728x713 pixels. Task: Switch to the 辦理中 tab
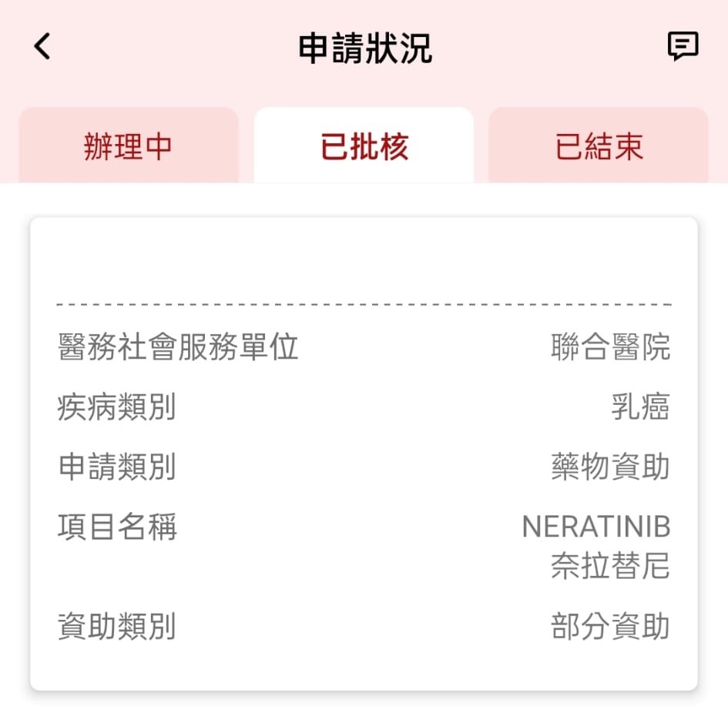(127, 146)
